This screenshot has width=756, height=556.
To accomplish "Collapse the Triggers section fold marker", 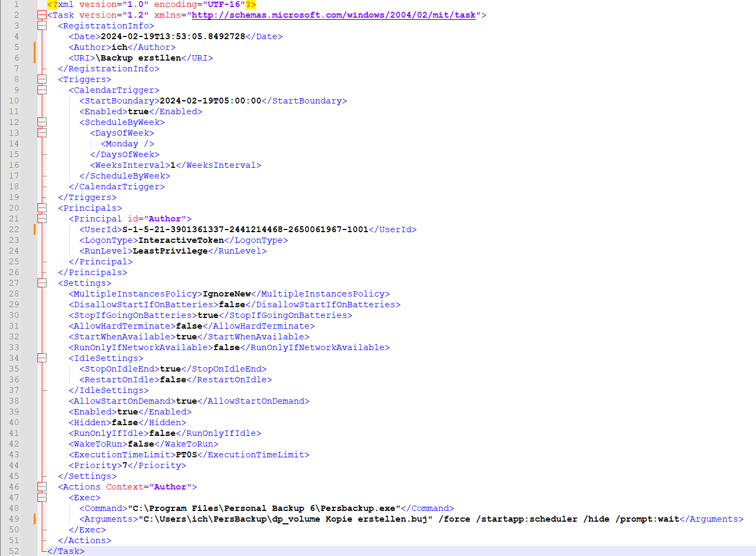I will point(42,79).
